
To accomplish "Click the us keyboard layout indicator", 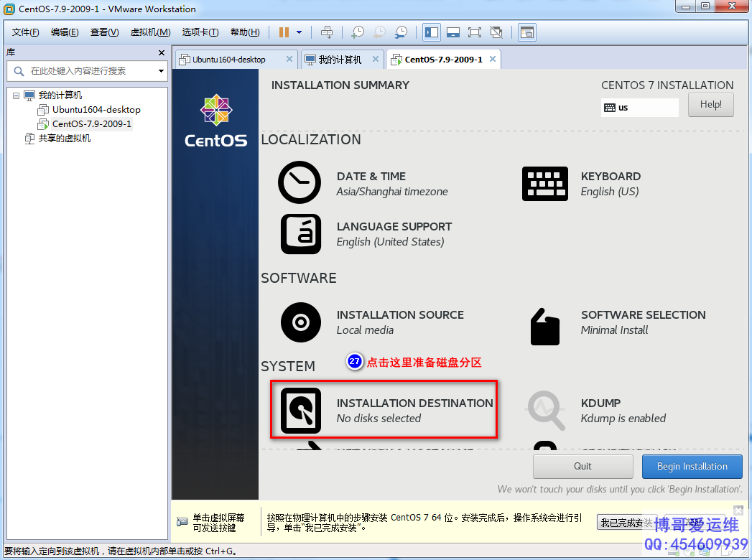I will tap(639, 108).
